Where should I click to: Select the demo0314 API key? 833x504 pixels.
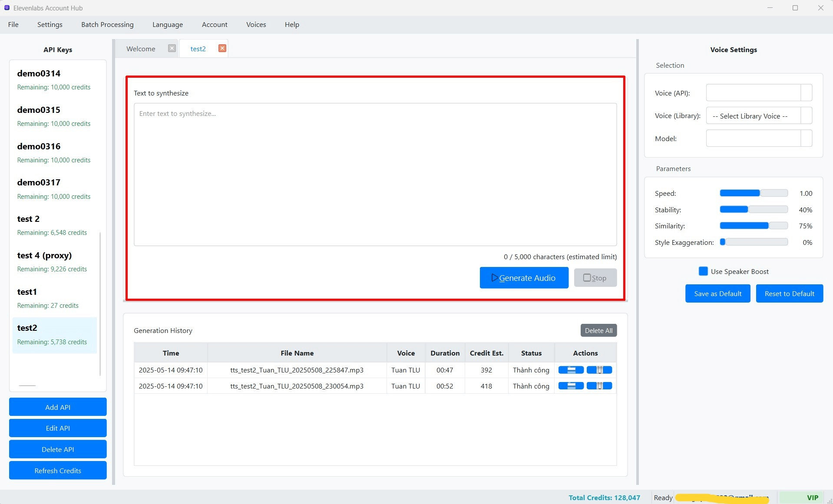(x=54, y=80)
